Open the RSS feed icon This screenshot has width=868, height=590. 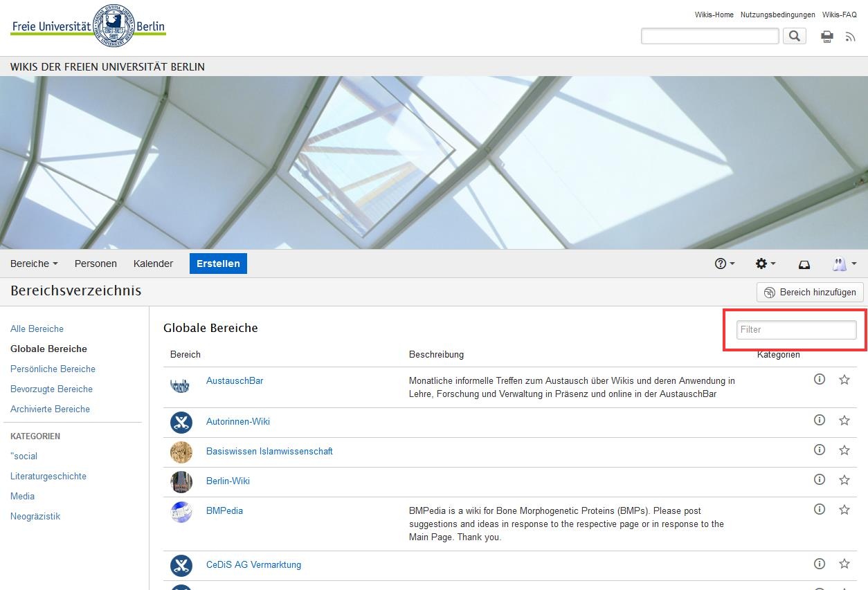tap(851, 37)
